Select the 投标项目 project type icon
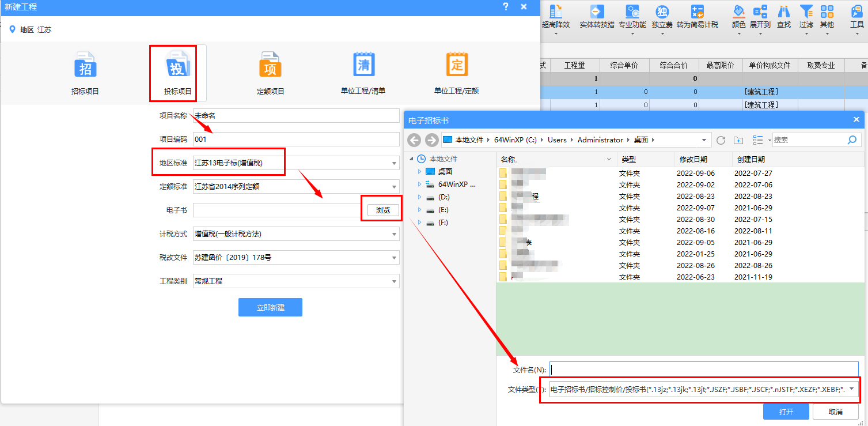868x426 pixels. 177,65
